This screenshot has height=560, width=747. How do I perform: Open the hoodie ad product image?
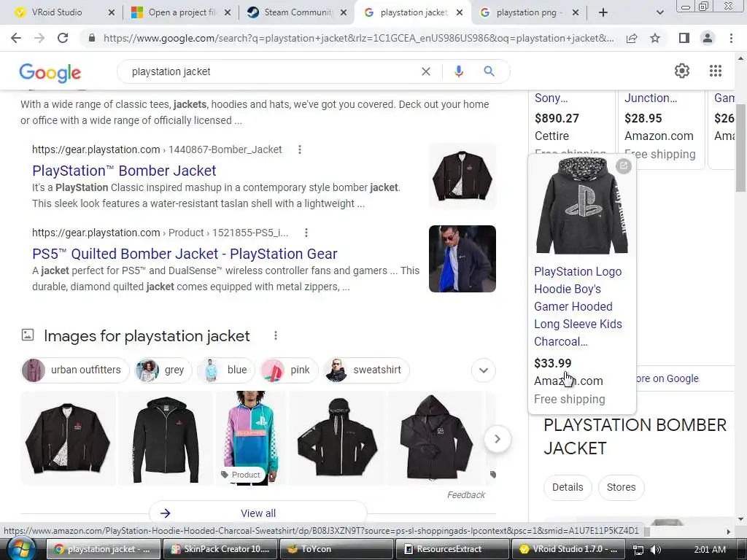pyautogui.click(x=582, y=206)
